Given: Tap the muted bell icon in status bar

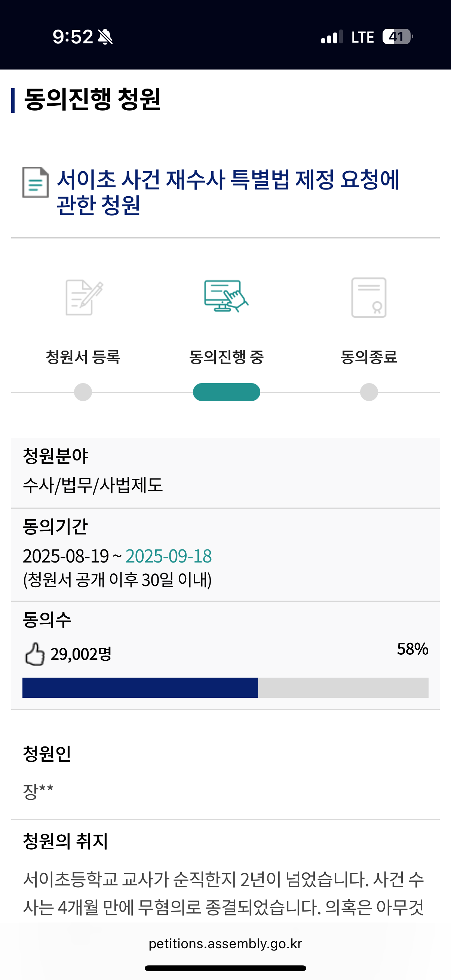Looking at the screenshot, I should (x=105, y=37).
